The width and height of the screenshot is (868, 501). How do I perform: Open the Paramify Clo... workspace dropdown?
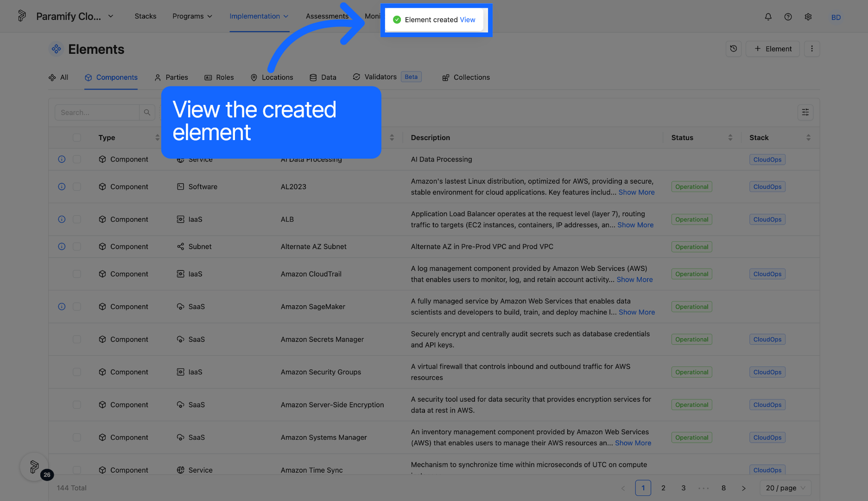[x=75, y=16]
